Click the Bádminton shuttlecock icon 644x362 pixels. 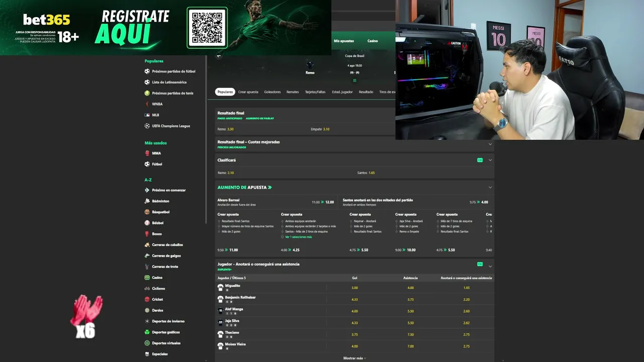(147, 201)
